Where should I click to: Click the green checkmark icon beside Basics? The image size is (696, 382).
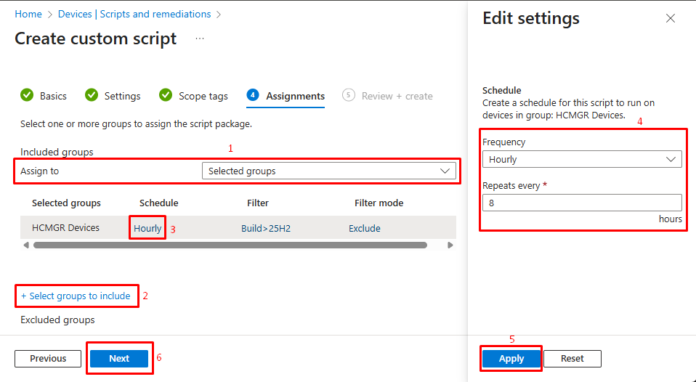pos(27,95)
